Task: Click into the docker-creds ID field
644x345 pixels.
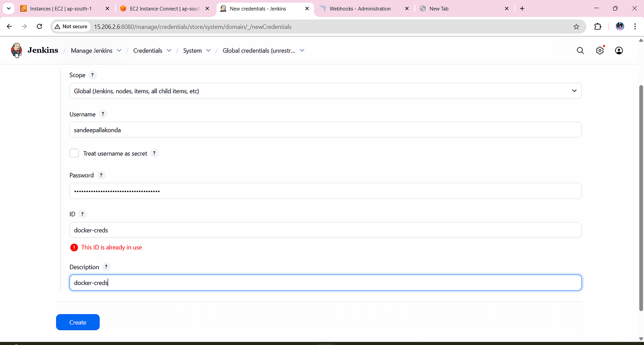Action: (x=326, y=230)
